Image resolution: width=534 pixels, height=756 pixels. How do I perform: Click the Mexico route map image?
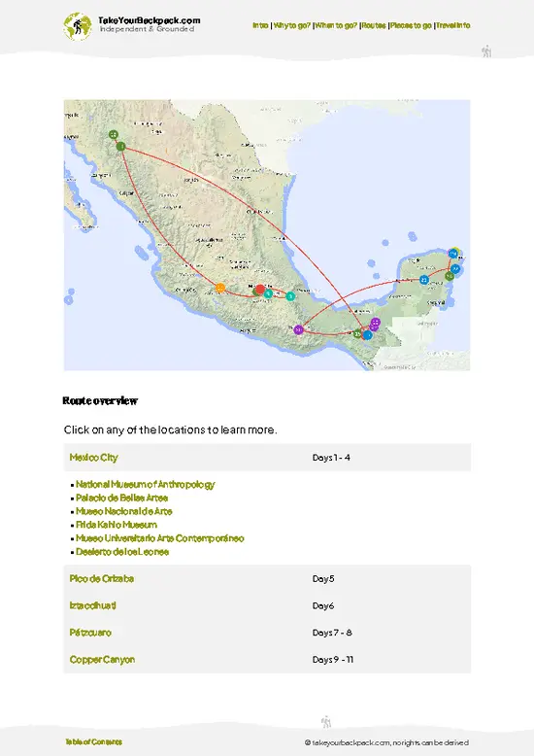click(267, 235)
